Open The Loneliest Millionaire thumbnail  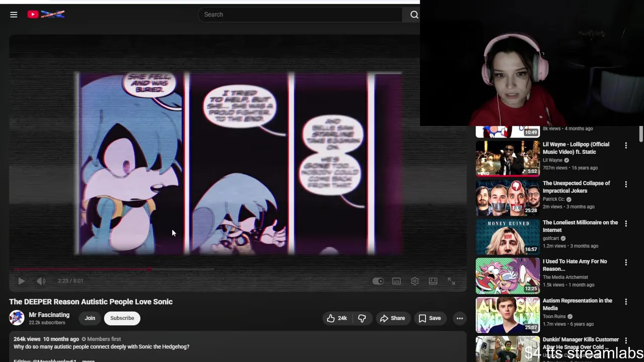click(508, 237)
